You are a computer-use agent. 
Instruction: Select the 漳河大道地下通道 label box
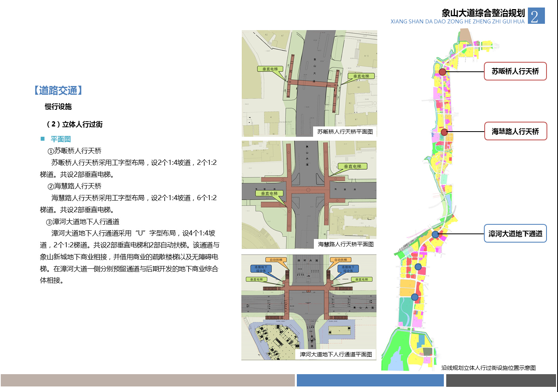(515, 233)
